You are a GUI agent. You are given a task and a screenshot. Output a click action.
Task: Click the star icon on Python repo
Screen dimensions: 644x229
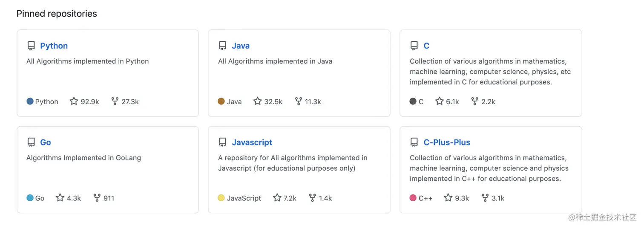[x=74, y=101]
